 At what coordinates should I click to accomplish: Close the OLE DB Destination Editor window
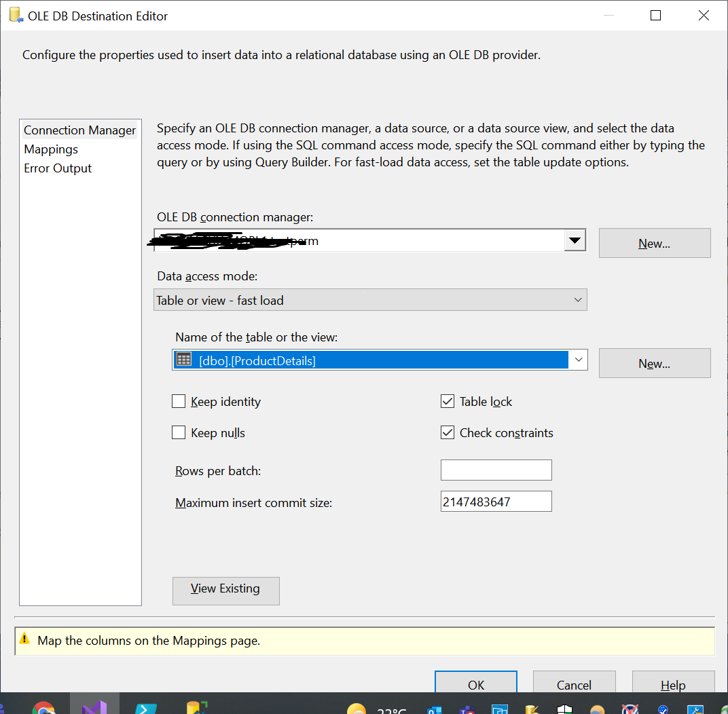704,16
